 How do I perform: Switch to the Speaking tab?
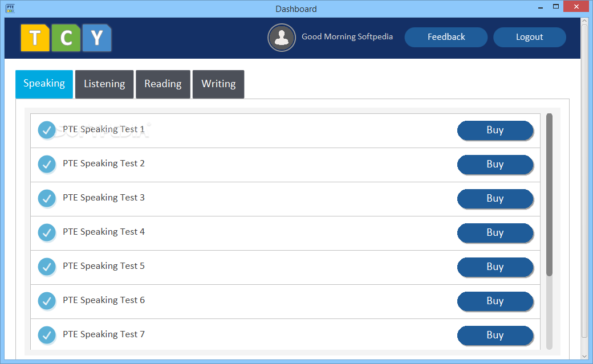point(44,84)
